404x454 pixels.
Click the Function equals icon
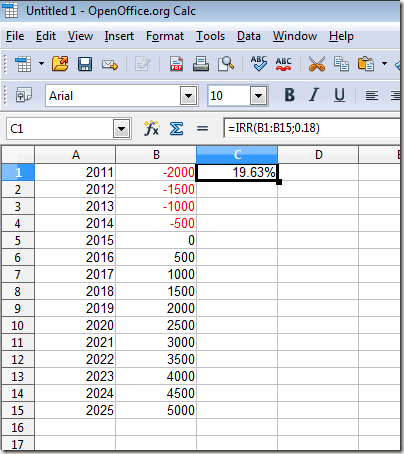202,129
